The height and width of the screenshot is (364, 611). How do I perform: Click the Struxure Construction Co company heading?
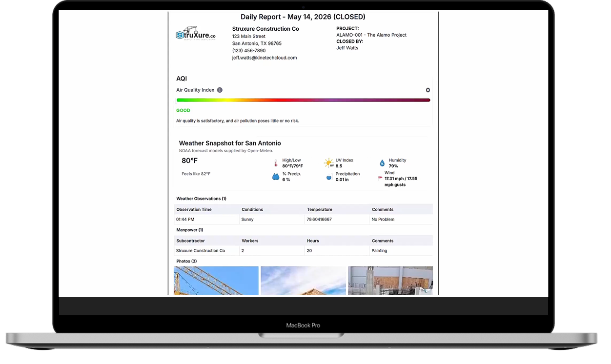click(265, 29)
